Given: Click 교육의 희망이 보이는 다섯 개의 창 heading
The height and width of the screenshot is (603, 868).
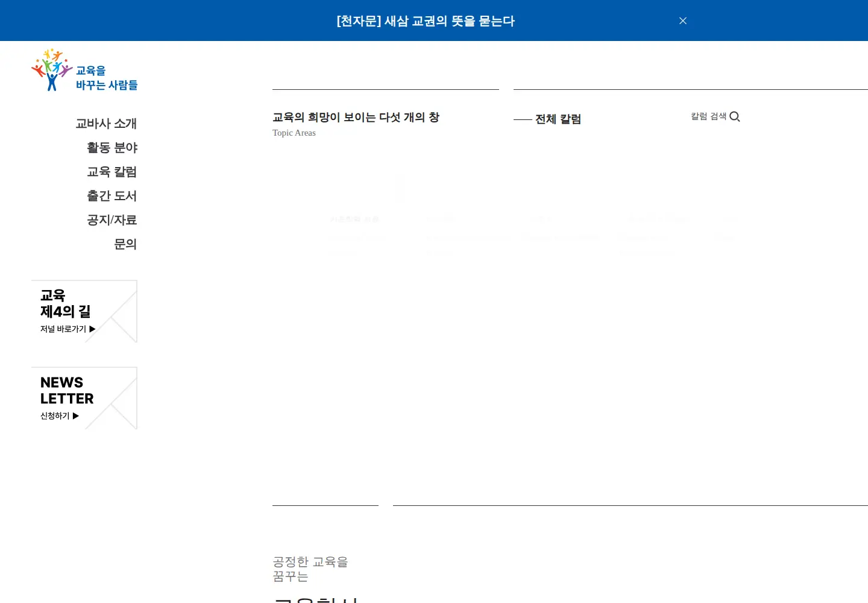Looking at the screenshot, I should tap(356, 118).
